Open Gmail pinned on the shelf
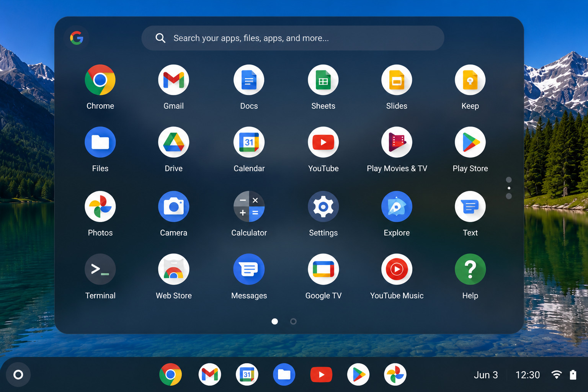The height and width of the screenshot is (392, 588). (209, 374)
